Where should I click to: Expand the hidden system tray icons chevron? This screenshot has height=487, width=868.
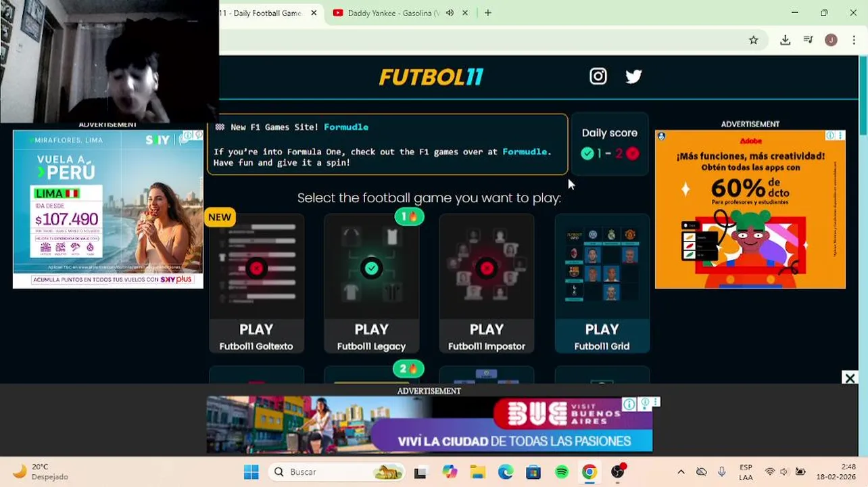pyautogui.click(x=681, y=472)
